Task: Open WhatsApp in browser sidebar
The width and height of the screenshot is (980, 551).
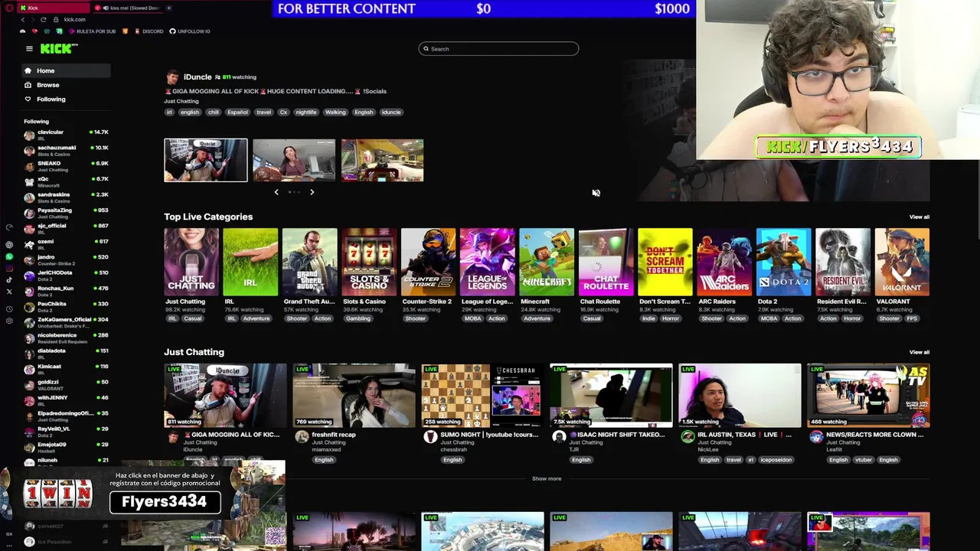Action: pos(9,257)
